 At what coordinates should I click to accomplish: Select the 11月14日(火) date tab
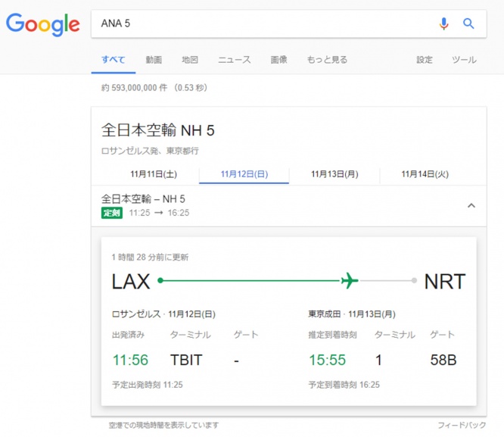pos(425,174)
